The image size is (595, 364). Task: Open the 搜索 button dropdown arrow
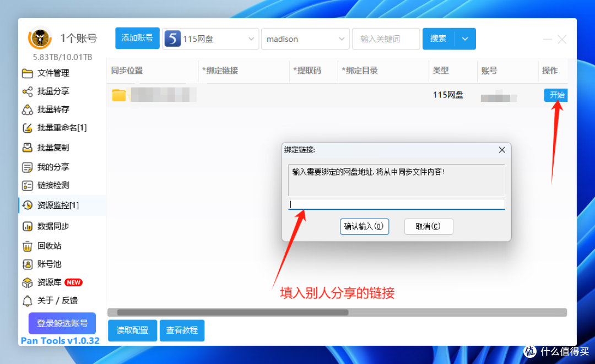click(465, 39)
